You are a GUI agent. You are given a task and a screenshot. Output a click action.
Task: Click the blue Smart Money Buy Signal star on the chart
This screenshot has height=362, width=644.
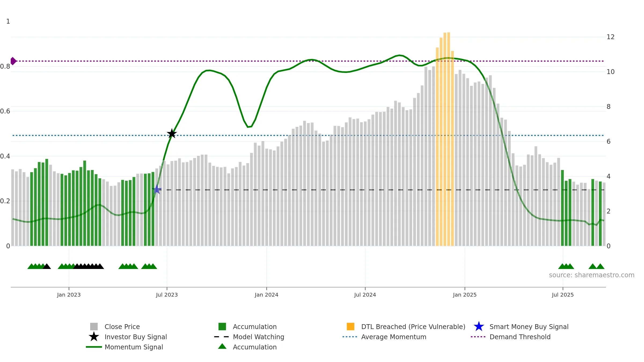point(157,190)
